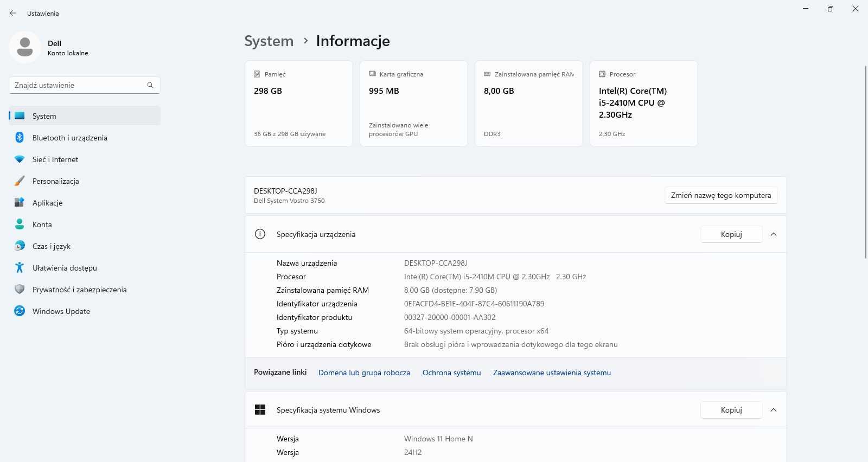Click the Personalizacja paintbrush icon
Image resolution: width=868 pixels, height=462 pixels.
pos(20,181)
